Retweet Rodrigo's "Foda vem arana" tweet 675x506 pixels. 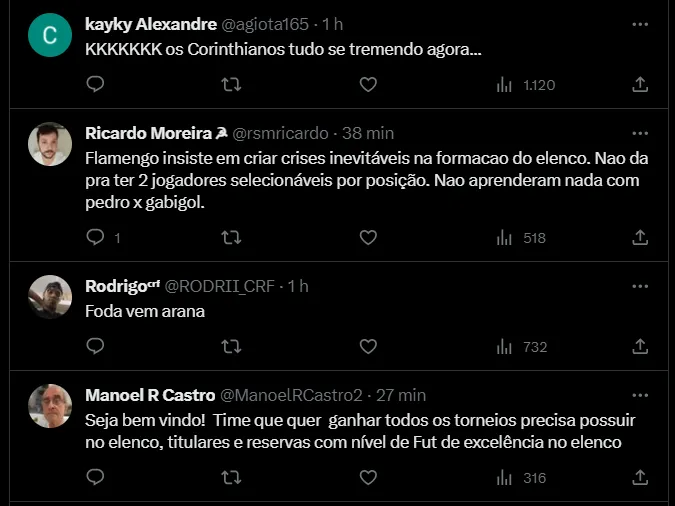click(x=231, y=346)
